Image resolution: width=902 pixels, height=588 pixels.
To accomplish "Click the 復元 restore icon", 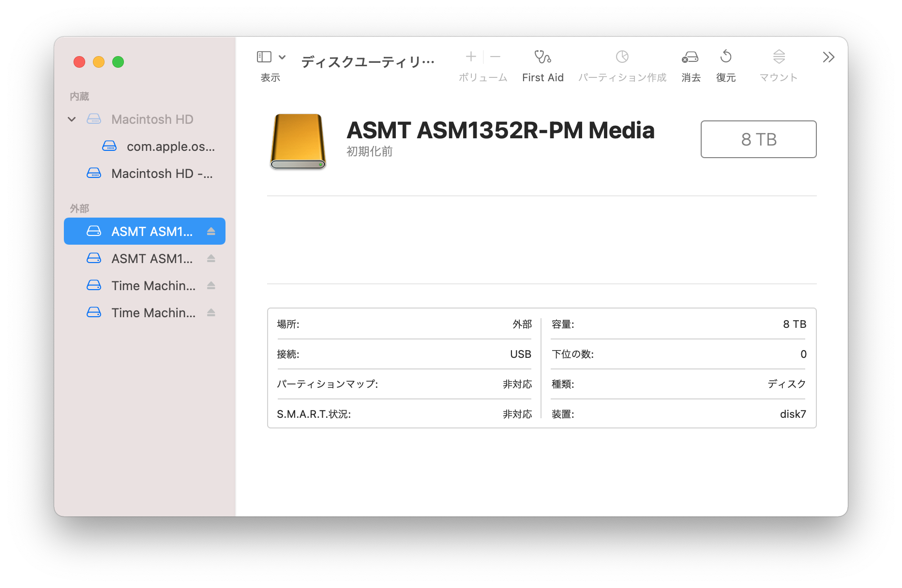I will [726, 57].
